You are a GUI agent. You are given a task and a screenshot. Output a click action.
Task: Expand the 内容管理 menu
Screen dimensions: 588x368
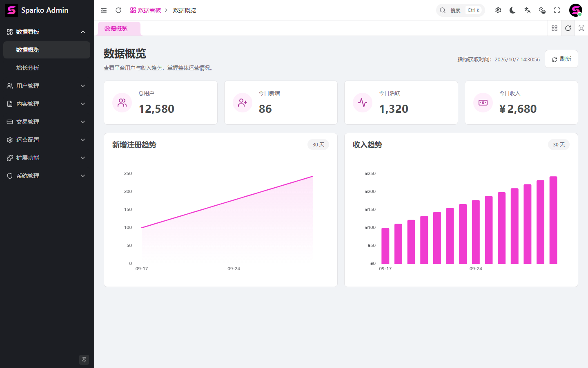click(x=47, y=104)
